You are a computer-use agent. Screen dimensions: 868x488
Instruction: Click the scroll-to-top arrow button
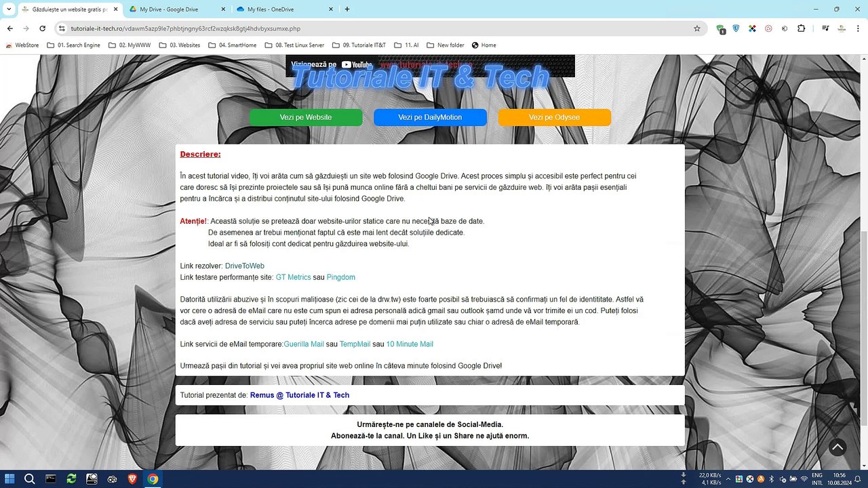[837, 447]
